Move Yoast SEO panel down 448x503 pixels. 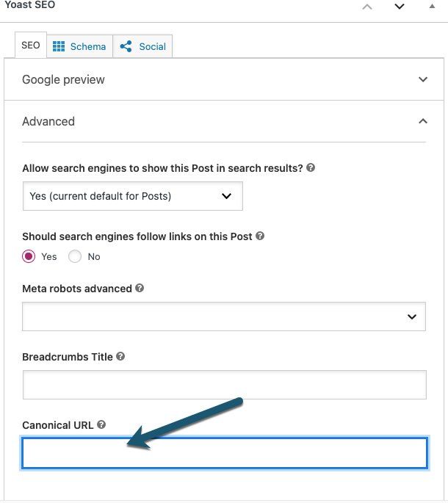[x=399, y=7]
